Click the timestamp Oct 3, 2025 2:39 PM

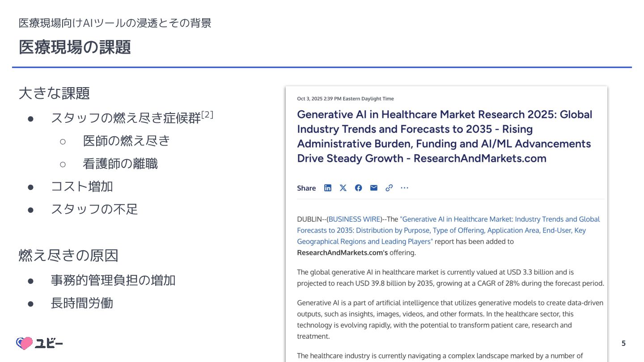pos(345,98)
